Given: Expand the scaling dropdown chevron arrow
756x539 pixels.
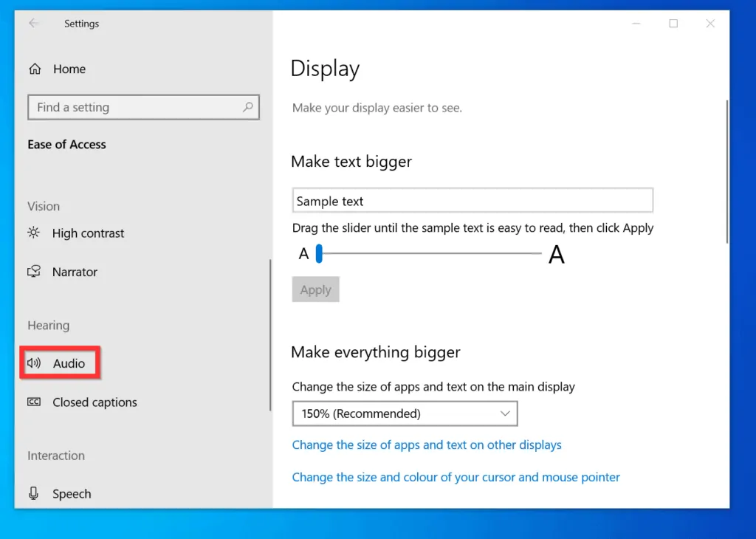Looking at the screenshot, I should 505,413.
